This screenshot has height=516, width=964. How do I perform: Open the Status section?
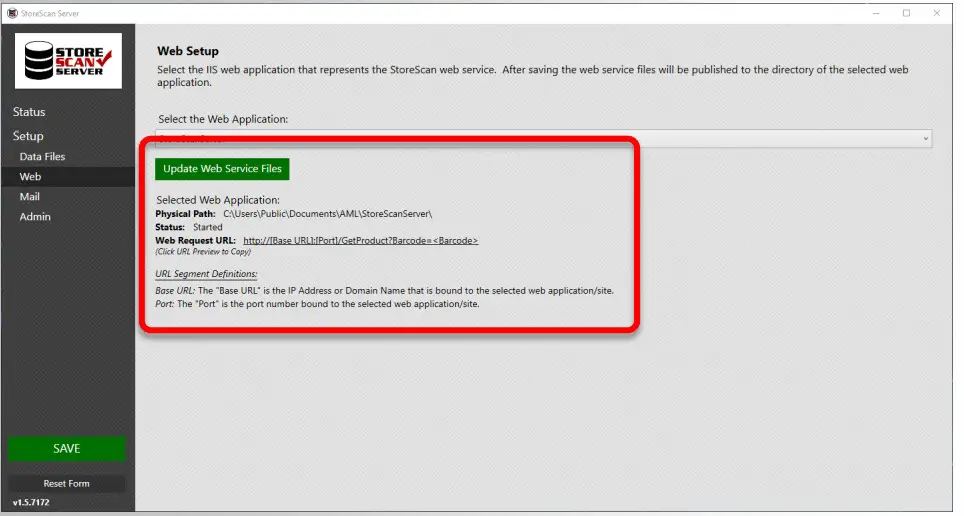click(x=29, y=112)
